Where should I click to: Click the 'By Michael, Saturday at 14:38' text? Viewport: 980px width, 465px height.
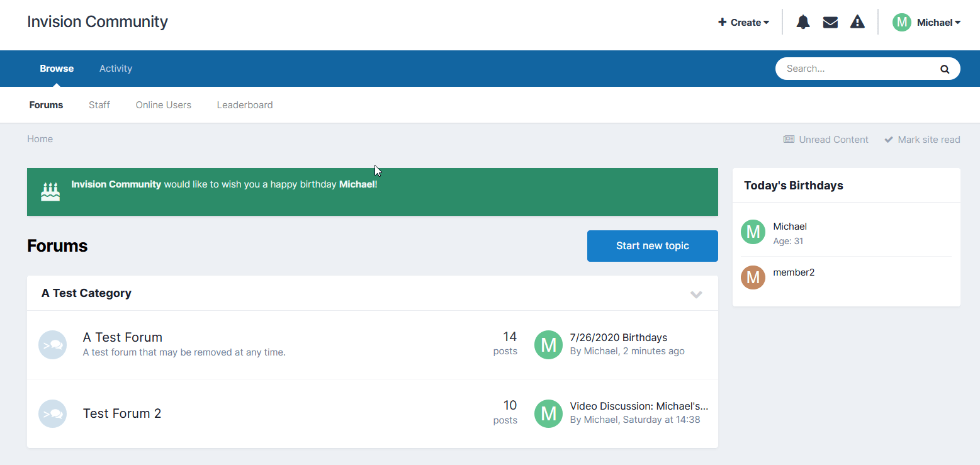(634, 420)
